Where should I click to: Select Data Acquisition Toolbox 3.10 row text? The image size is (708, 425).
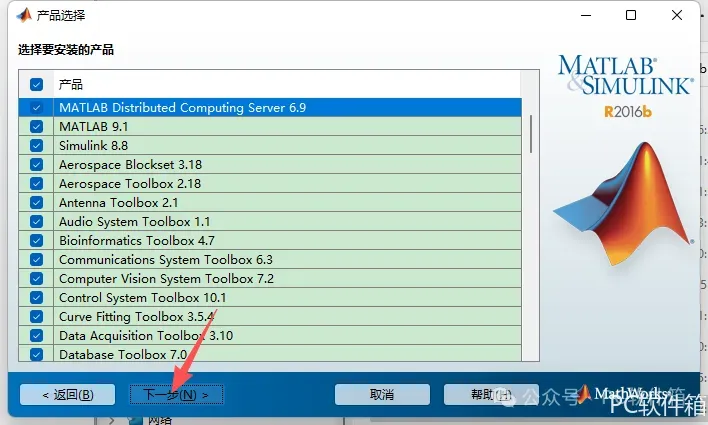coord(146,336)
